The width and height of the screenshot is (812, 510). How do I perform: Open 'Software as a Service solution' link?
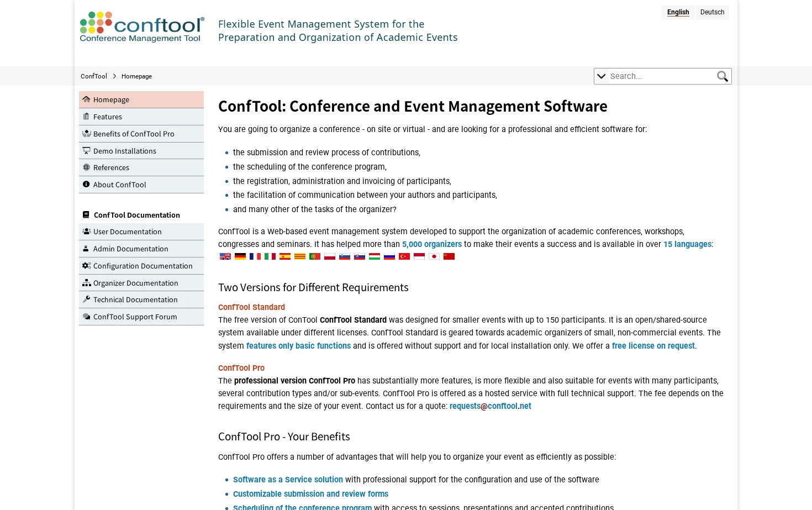288,480
